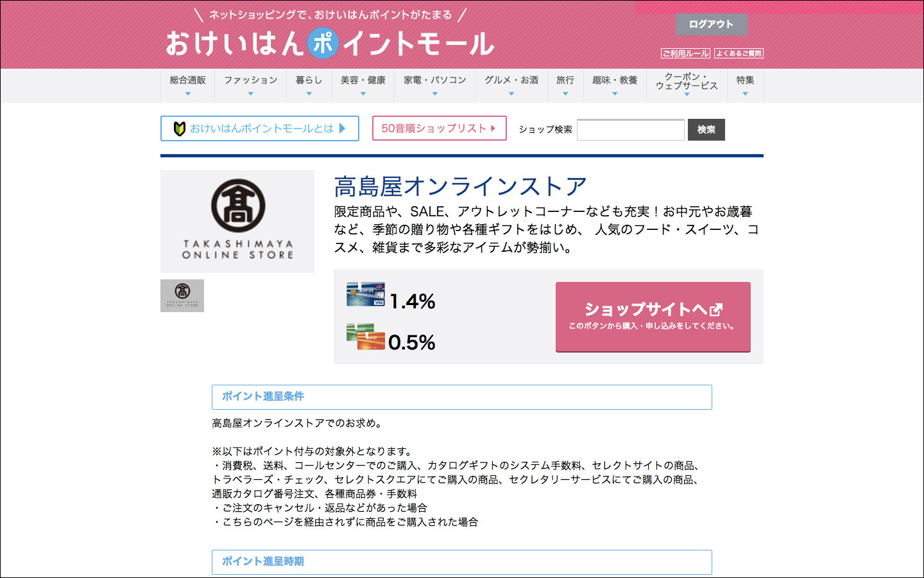Viewport: 924px width, 578px height.
Task: Open the ご利用ルール link
Action: coord(686,53)
